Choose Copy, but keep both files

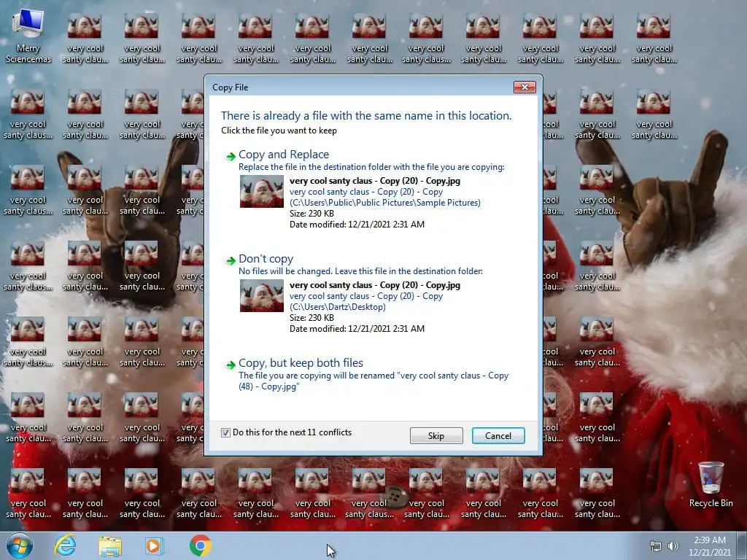pyautogui.click(x=301, y=363)
